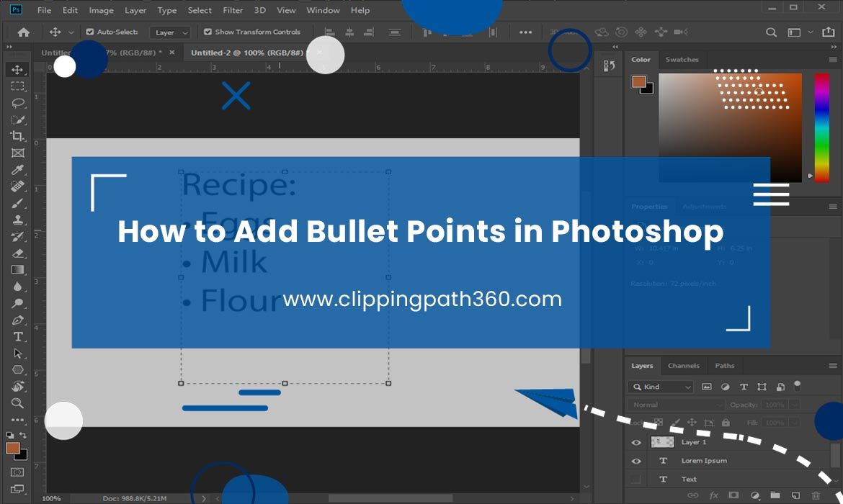Image resolution: width=843 pixels, height=504 pixels.
Task: Open the Layer menu
Action: pyautogui.click(x=135, y=10)
